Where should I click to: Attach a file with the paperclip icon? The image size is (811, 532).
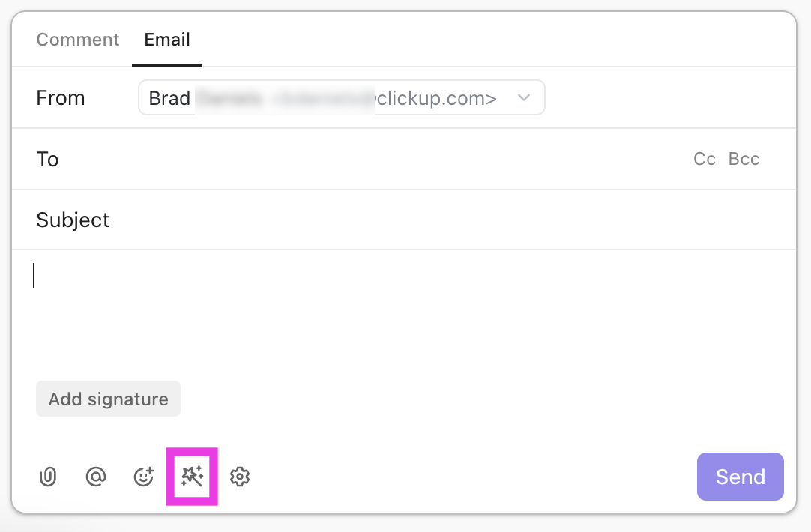pos(48,477)
